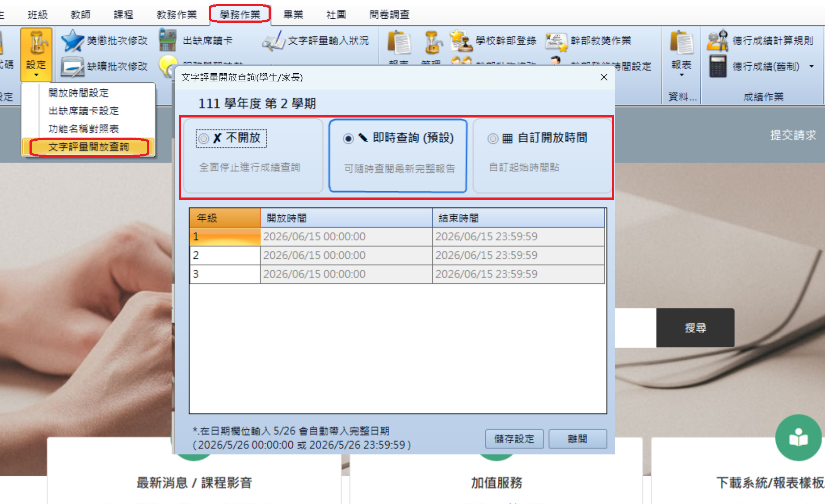Open 幹部敘獎作業 certificate icon
825x504 pixels.
(x=556, y=41)
